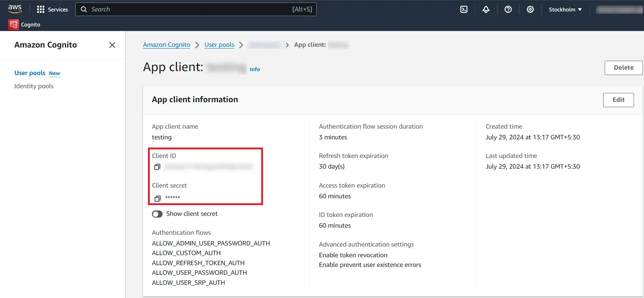Open the Info link beside App client
This screenshot has height=298, width=644.
click(x=255, y=69)
